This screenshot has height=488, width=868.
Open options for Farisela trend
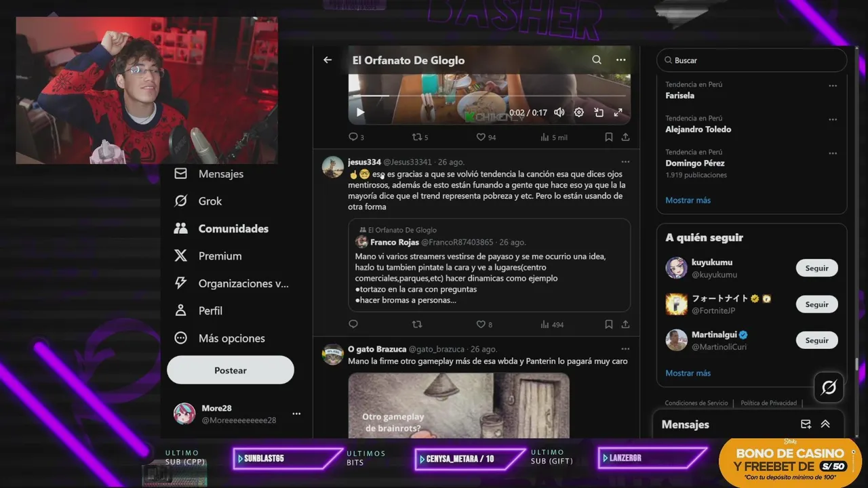pyautogui.click(x=833, y=86)
